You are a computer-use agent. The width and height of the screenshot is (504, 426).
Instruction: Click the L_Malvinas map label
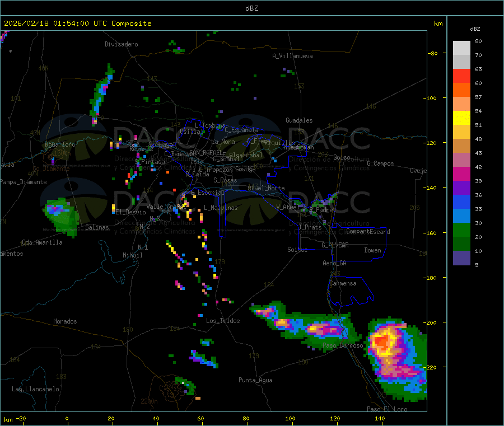click(x=221, y=208)
